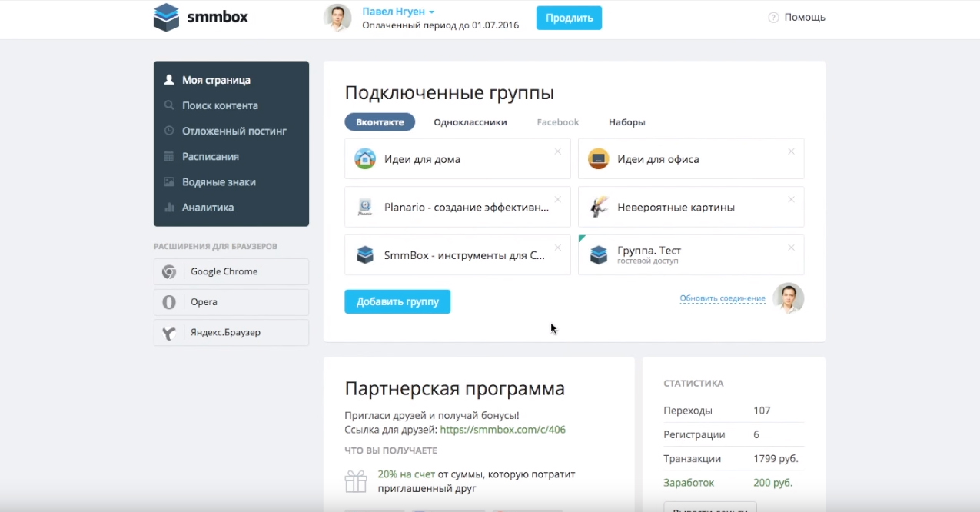This screenshot has height=512, width=980.
Task: Click the Добавить группу button
Action: pos(397,301)
